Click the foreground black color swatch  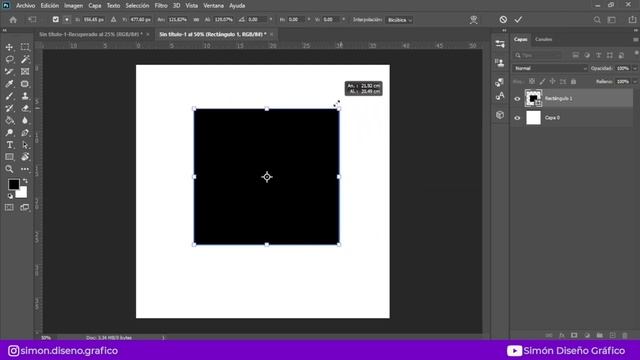pyautogui.click(x=13, y=184)
